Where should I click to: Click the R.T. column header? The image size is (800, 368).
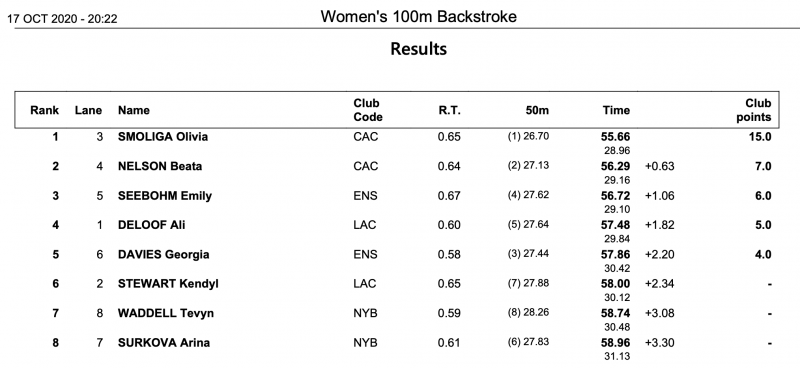coord(449,110)
